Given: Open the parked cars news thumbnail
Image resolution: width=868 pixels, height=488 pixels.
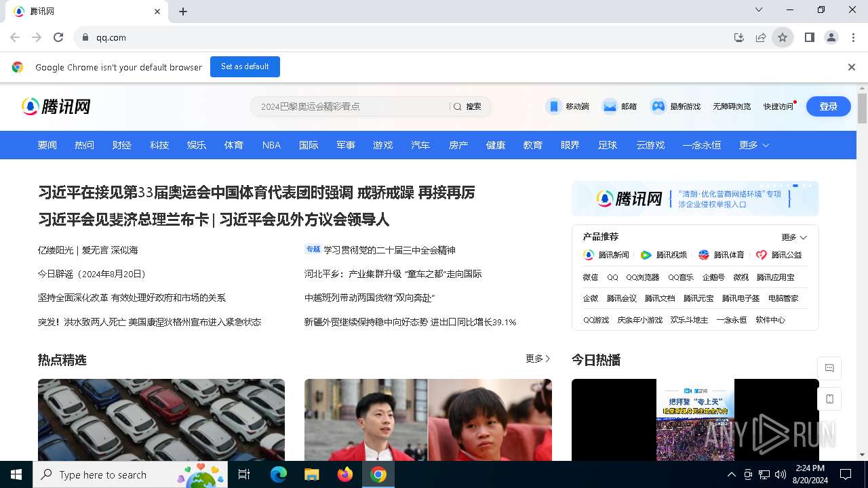Looking at the screenshot, I should pos(161,420).
